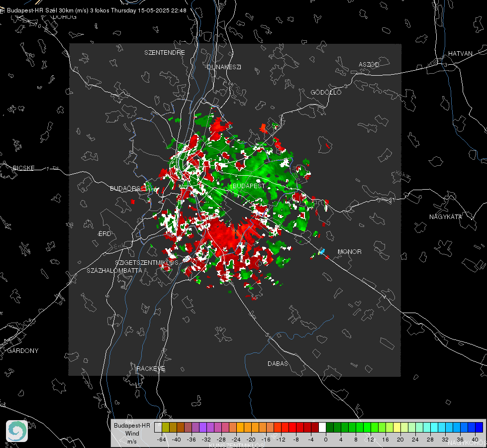Image resolution: width=487 pixels, height=448 pixels.
Task: Click the RÁCKEVE town label
Action: point(151,368)
